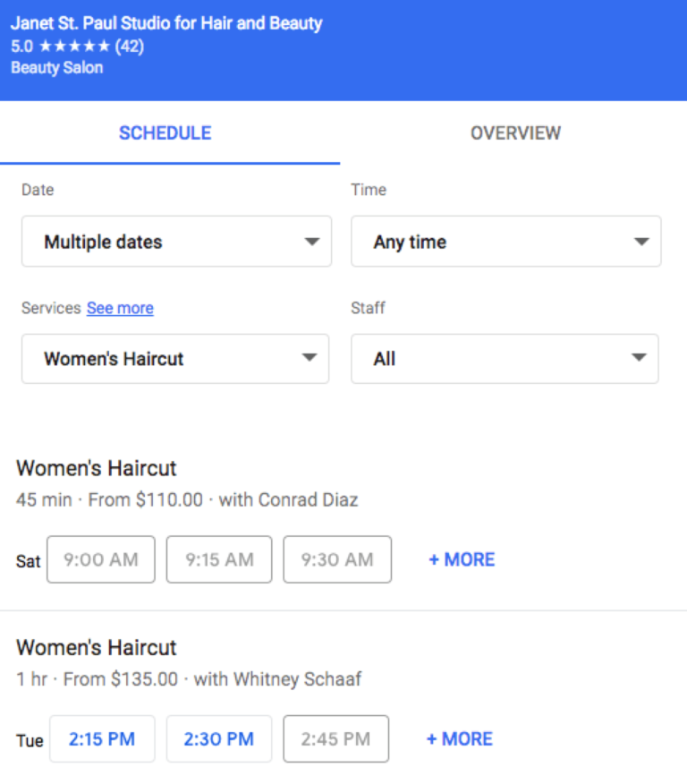This screenshot has width=687, height=784.
Task: Book the 2:15 PM Tuesday slot
Action: pyautogui.click(x=102, y=739)
